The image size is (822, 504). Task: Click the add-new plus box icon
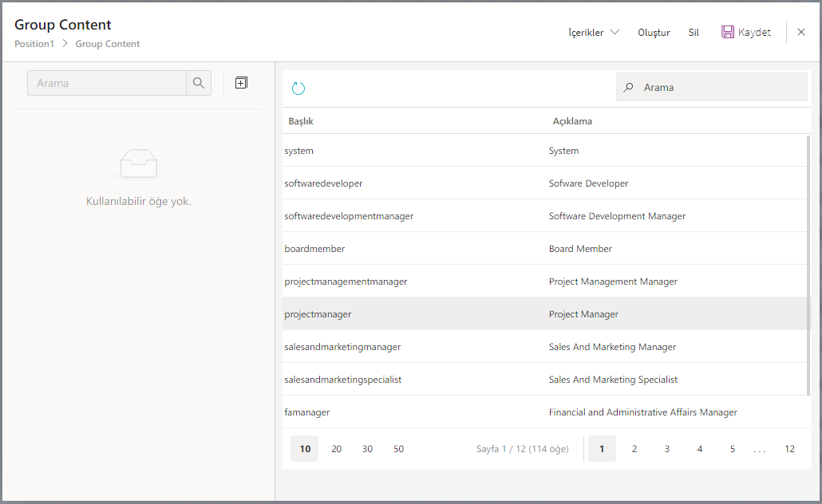(x=241, y=83)
